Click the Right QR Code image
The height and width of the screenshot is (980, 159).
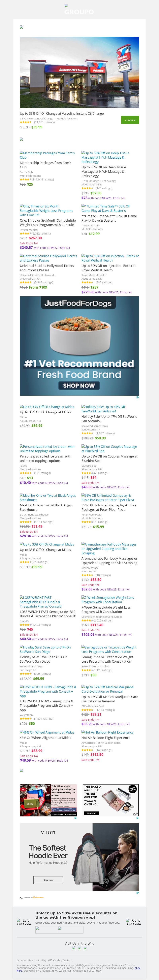(134, 922)
